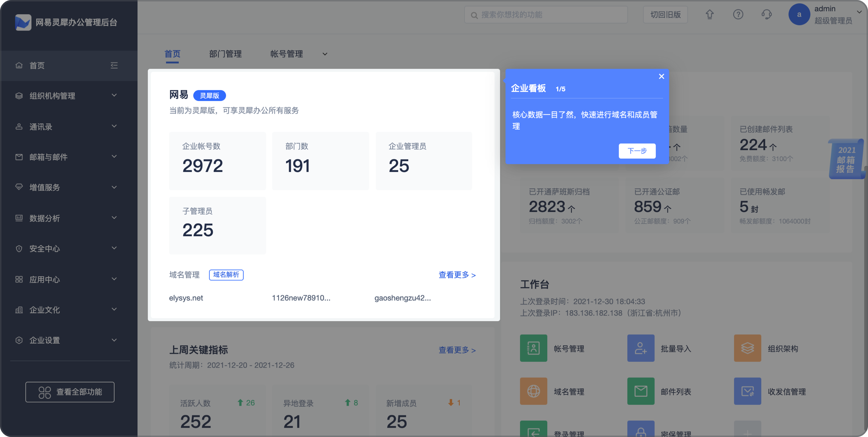868x437 pixels.
Task: Click the 域名管理 globe icon
Action: (x=533, y=391)
